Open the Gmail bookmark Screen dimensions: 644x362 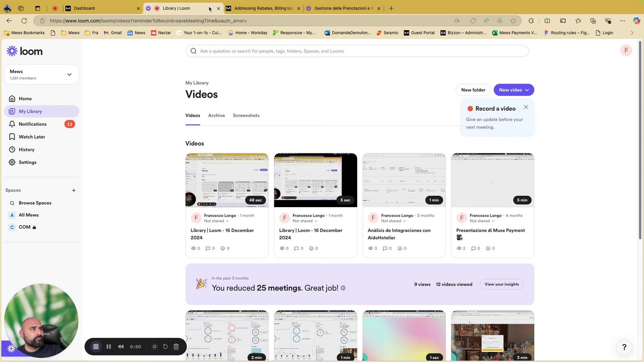[113, 33]
